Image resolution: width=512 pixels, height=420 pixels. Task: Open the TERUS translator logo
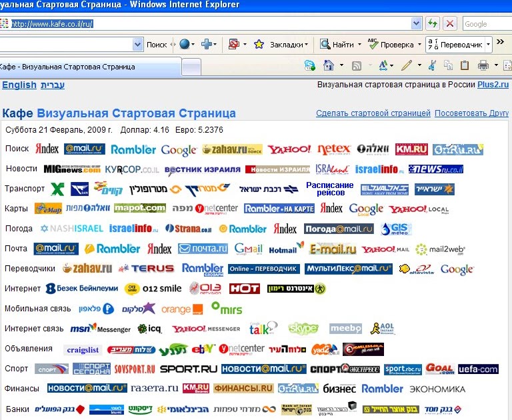coord(146,269)
